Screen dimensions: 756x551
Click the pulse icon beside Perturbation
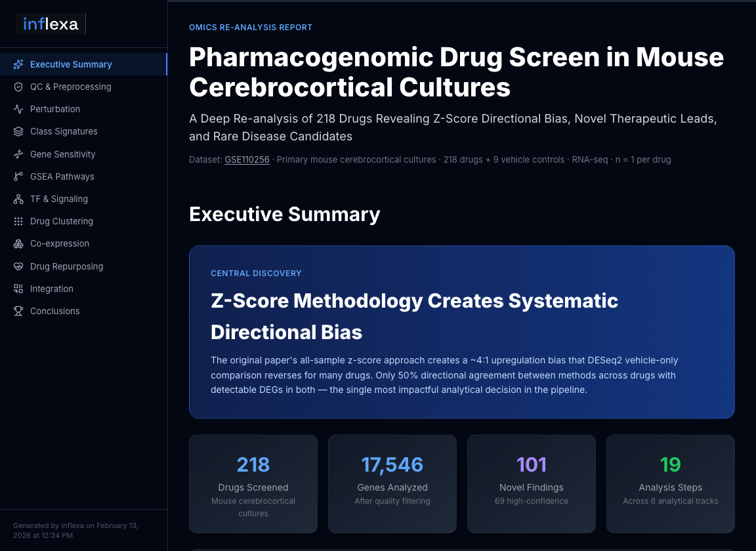point(18,109)
